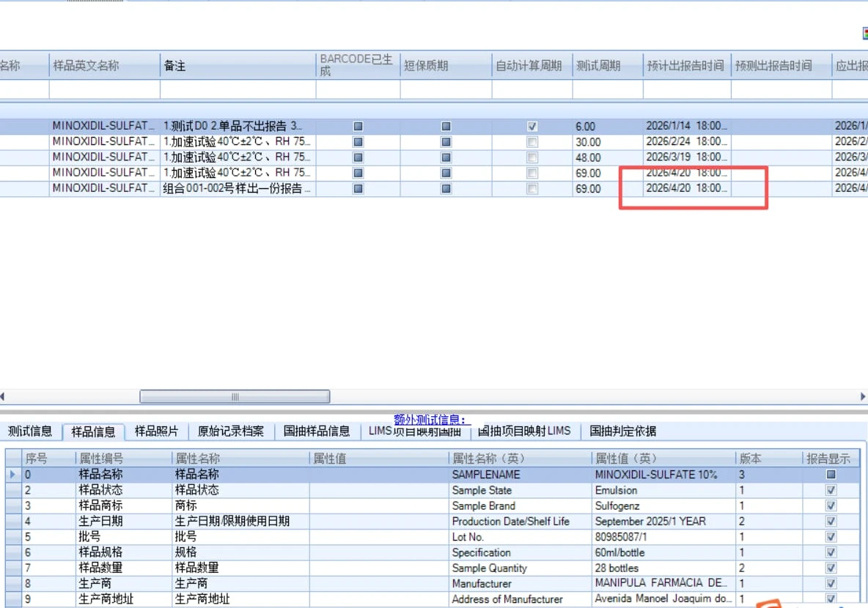The height and width of the screenshot is (608, 868).
Task: Click the 预测出报告时间 column header
Action: [x=781, y=65]
